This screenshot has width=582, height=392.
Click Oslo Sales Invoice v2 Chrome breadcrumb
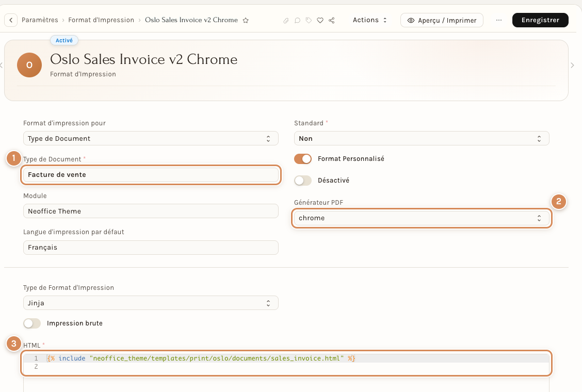(x=191, y=20)
